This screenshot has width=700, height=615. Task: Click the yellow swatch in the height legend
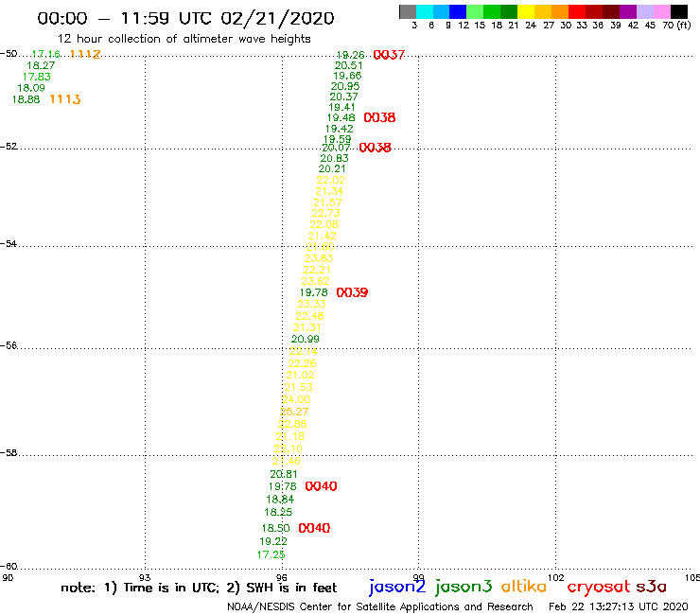coord(526,11)
